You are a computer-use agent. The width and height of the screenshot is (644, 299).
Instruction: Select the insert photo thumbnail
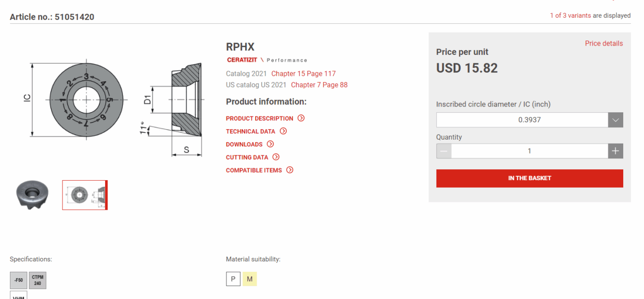coord(32,195)
